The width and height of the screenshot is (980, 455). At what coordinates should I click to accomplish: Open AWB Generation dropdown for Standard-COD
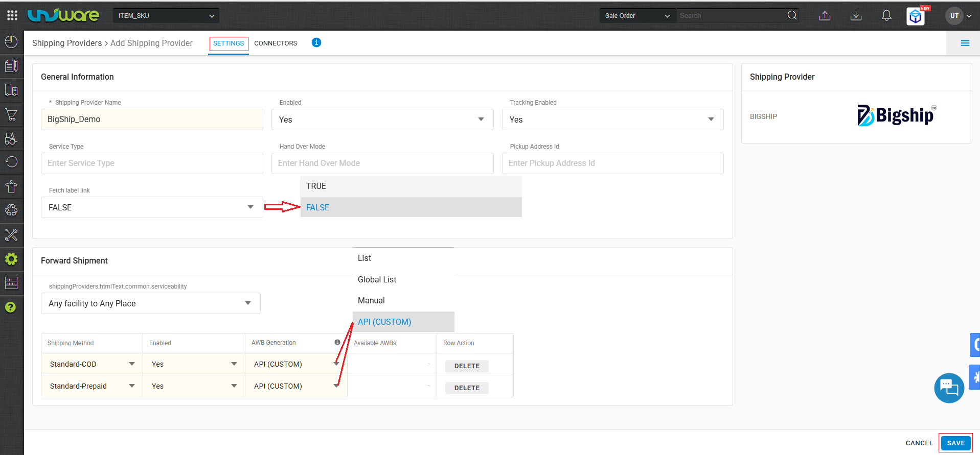click(x=297, y=364)
